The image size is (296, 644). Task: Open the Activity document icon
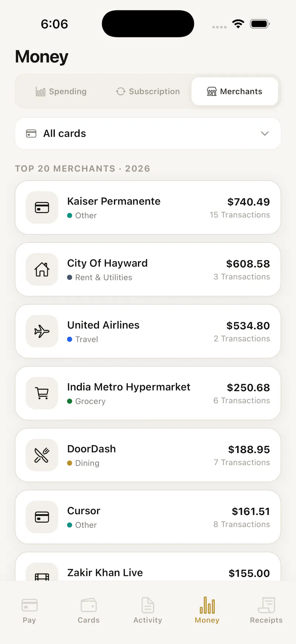(148, 605)
